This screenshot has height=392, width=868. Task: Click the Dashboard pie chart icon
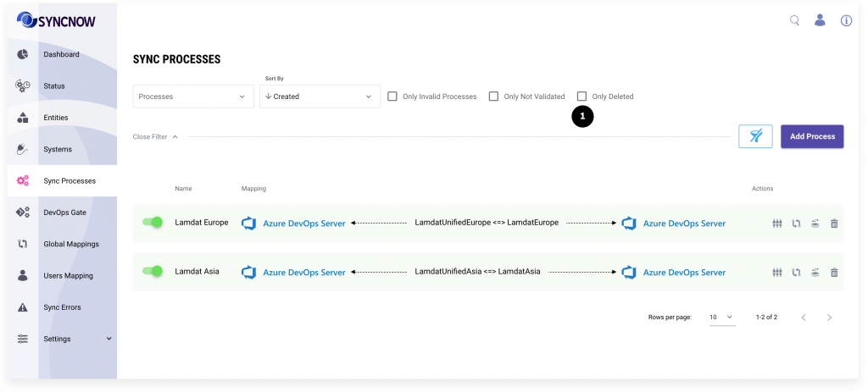23,54
